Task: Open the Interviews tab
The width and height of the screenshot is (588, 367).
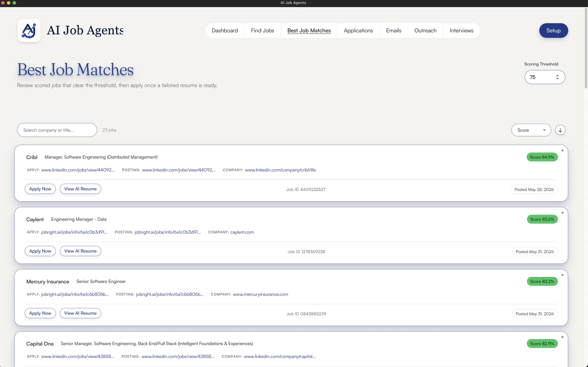Action: [x=461, y=30]
